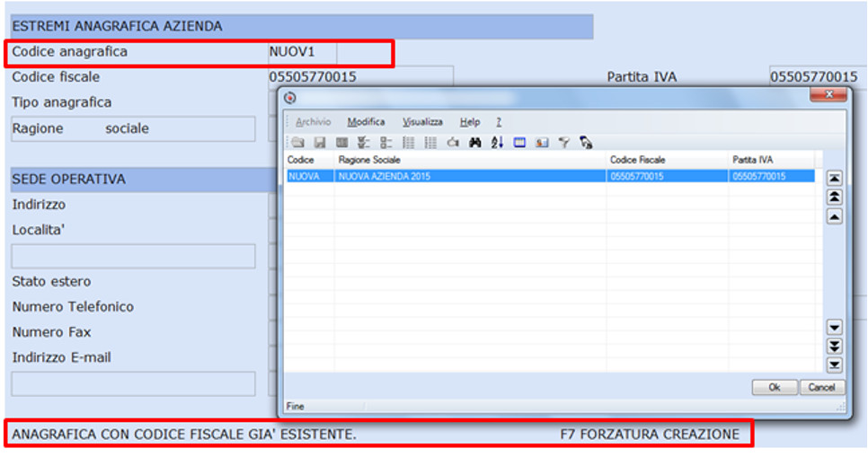This screenshot has width=868, height=457.
Task: Open the question mark menu
Action: 499,122
